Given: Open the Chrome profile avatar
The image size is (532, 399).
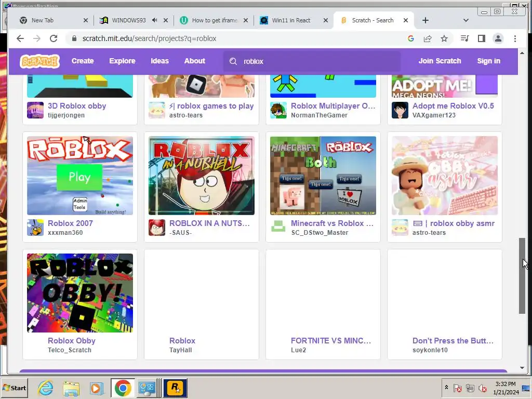Looking at the screenshot, I should pos(498,38).
